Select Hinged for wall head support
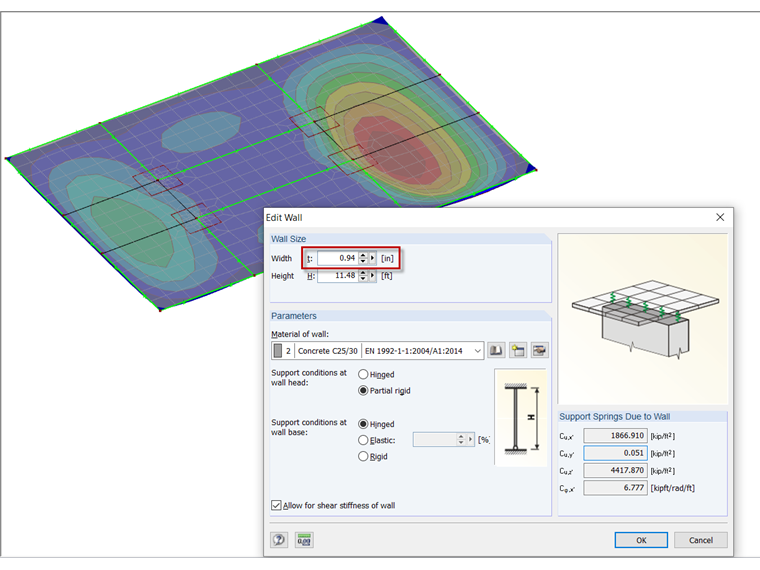 (x=363, y=374)
